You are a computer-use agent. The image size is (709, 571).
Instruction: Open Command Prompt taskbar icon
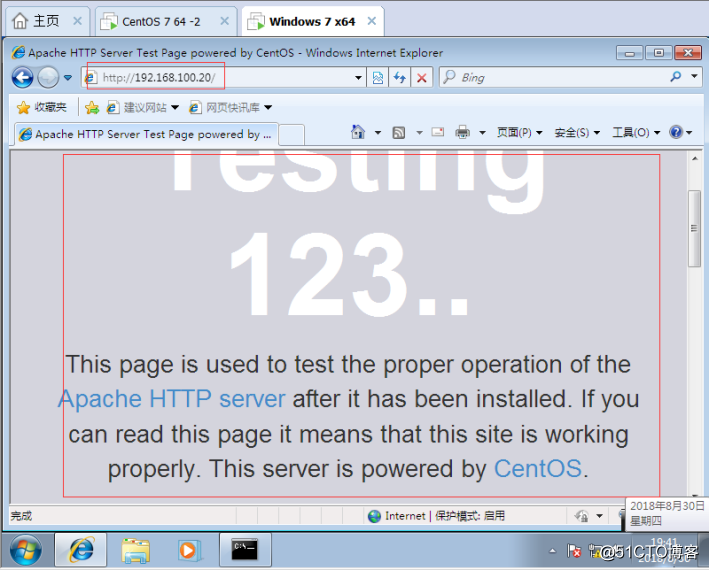pyautogui.click(x=245, y=550)
